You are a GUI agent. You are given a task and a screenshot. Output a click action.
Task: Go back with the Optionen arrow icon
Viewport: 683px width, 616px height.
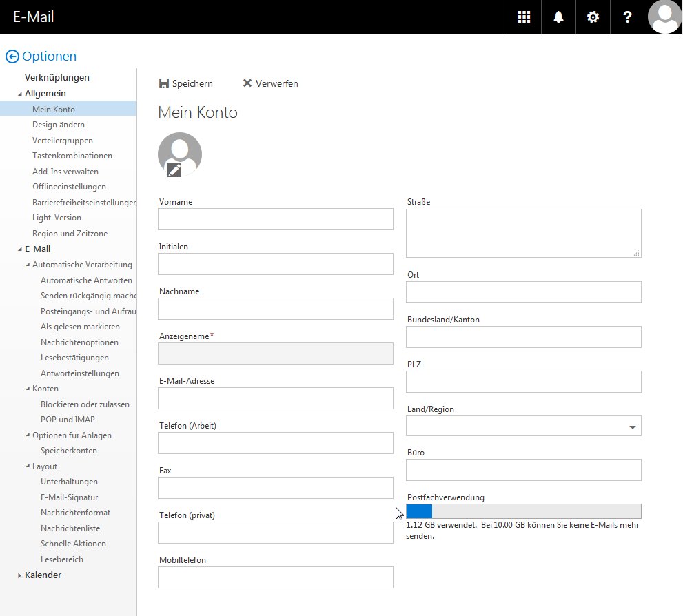12,57
